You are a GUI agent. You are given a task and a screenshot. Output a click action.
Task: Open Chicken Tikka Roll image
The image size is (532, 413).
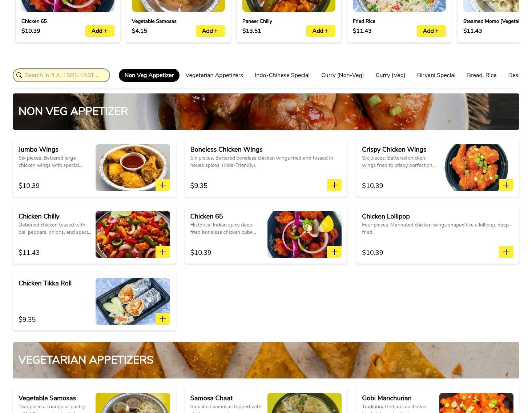pyautogui.click(x=133, y=301)
